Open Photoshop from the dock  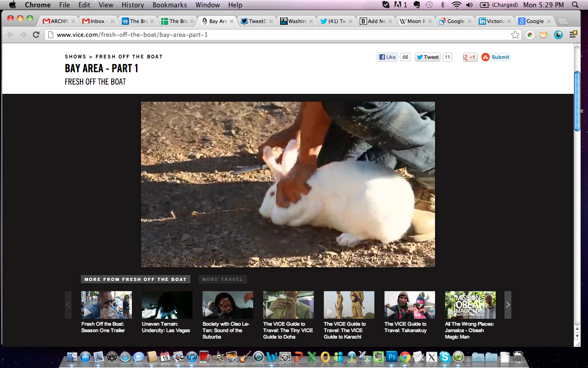(392, 356)
